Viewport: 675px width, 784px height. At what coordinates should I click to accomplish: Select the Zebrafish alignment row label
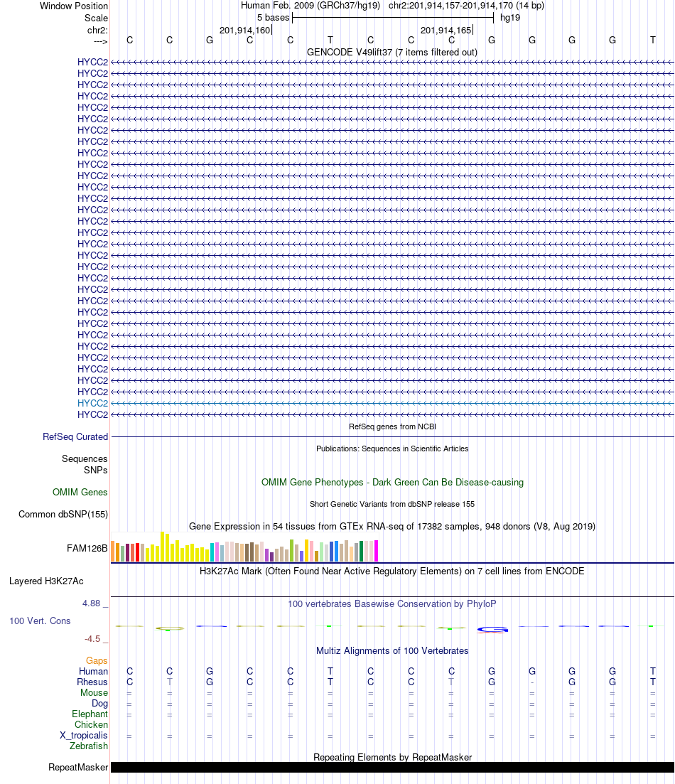(89, 746)
